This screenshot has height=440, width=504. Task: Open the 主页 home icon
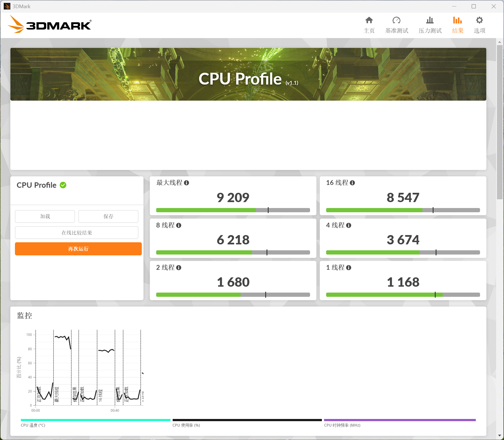(x=369, y=20)
